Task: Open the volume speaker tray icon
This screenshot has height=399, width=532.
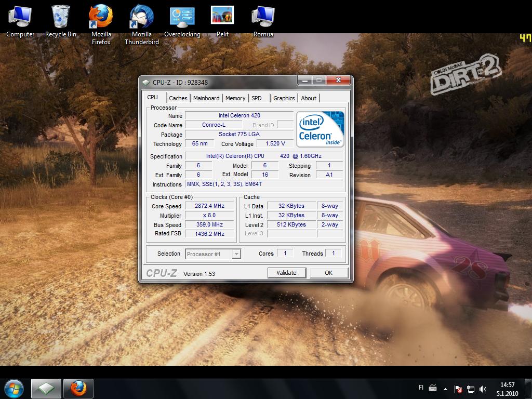Action: coord(483,389)
